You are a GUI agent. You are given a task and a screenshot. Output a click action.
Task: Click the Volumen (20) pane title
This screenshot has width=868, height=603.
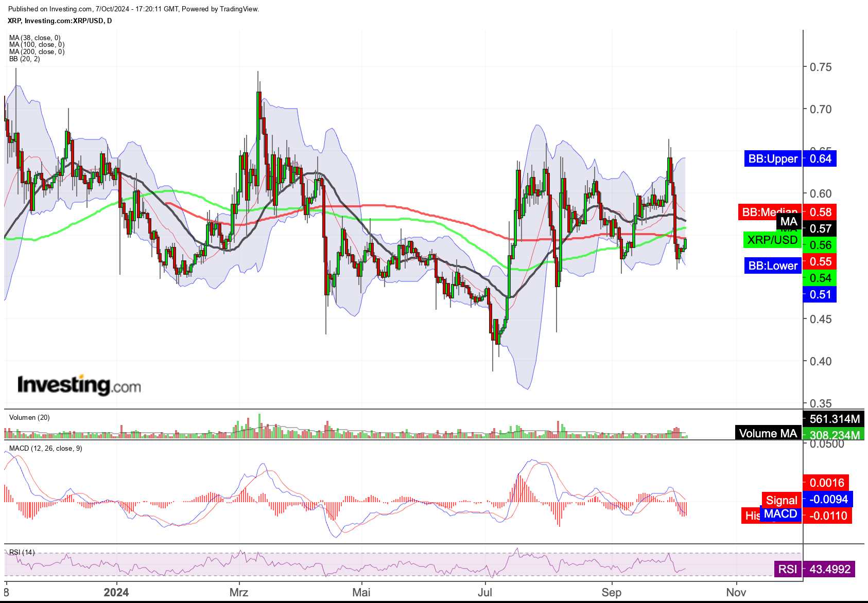[29, 417]
